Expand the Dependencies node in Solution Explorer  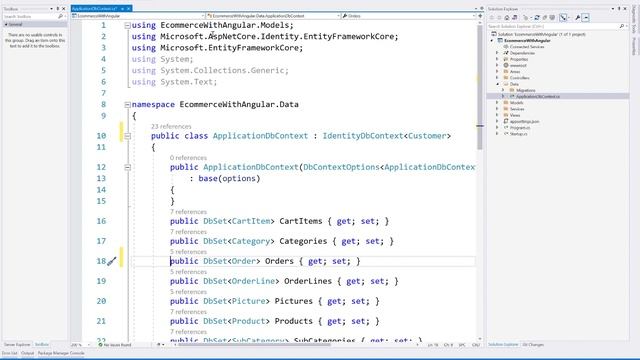[497, 53]
